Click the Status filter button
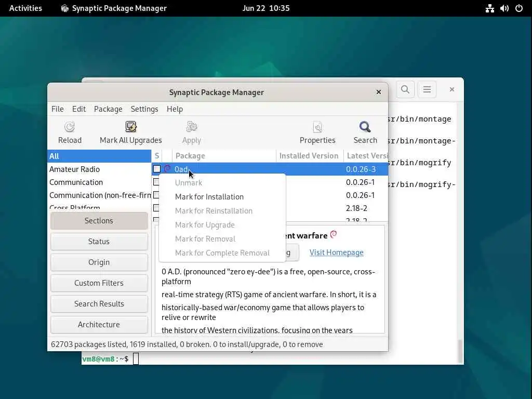The image size is (532, 399). click(x=99, y=241)
